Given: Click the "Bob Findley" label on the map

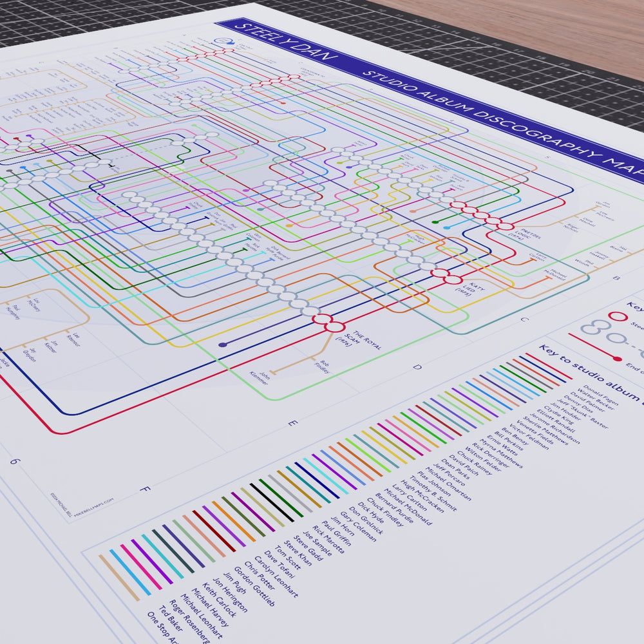Looking at the screenshot, I should (323, 367).
